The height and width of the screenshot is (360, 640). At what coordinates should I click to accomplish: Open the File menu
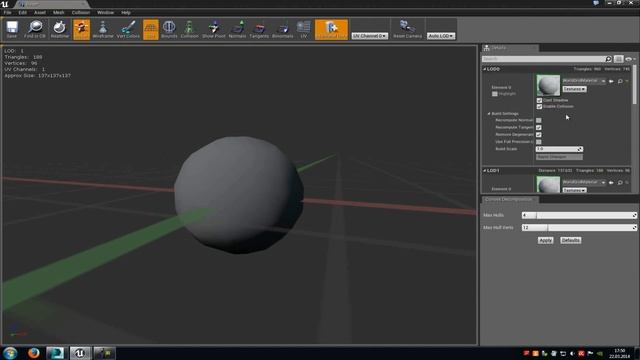point(7,13)
